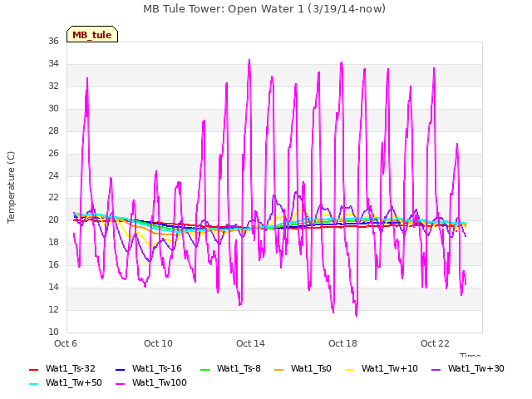Click the Oct 10 x-axis tick label

(x=158, y=343)
